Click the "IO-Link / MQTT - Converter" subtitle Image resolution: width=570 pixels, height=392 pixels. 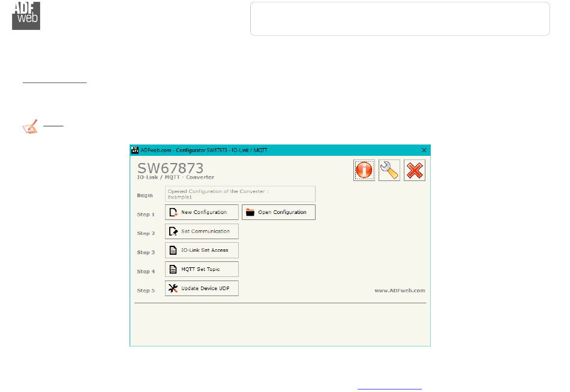pyautogui.click(x=176, y=177)
